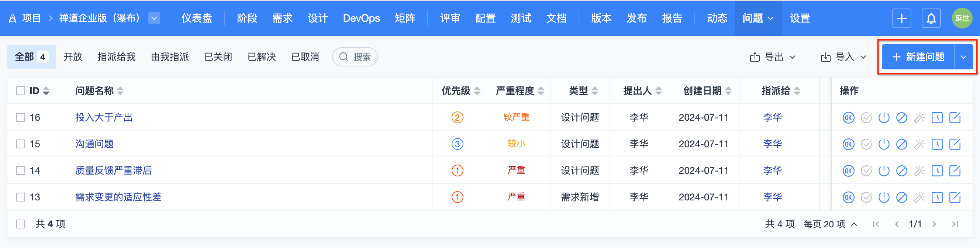980x248 pixels.
Task: Click the power close icon for issue 15
Action: 884,144
